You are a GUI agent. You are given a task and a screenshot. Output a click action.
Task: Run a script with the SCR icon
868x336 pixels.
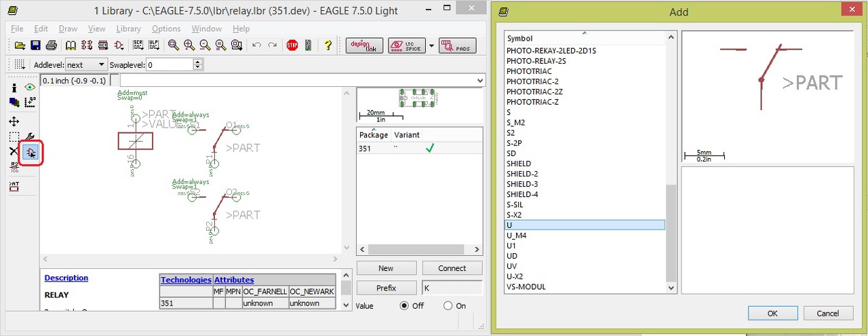pos(139,45)
